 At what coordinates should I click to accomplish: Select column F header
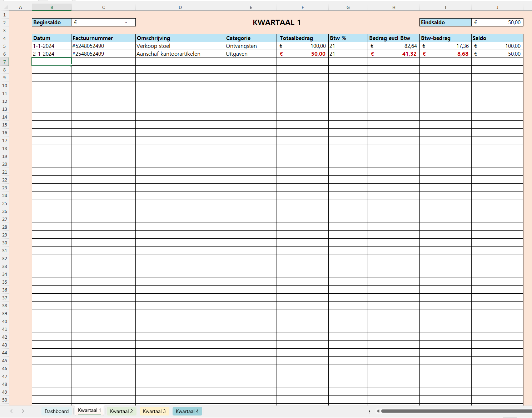pos(302,7)
